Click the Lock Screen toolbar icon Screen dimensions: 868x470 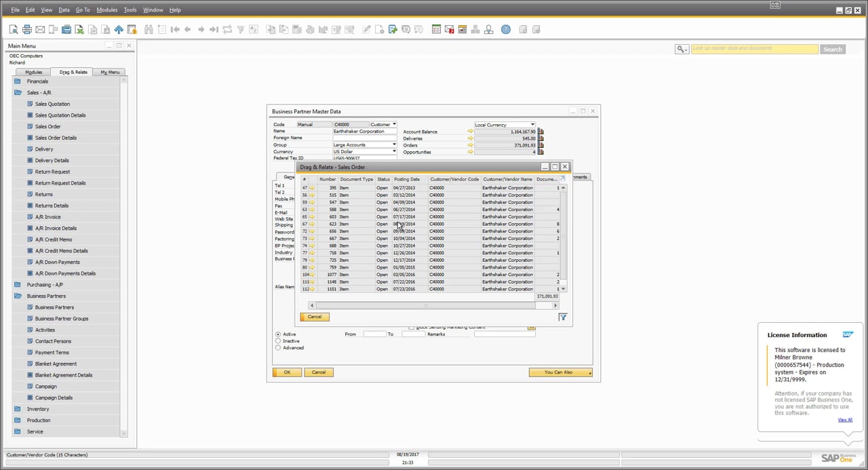[x=132, y=29]
